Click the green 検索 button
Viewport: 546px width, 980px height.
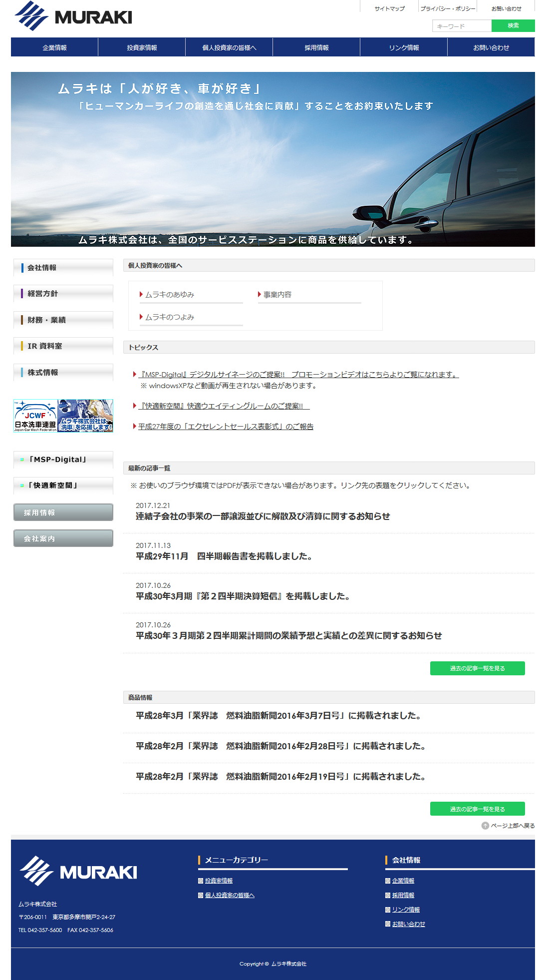[513, 25]
